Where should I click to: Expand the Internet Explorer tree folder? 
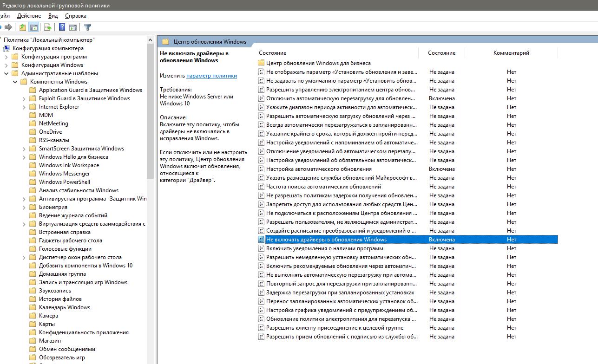[24, 107]
